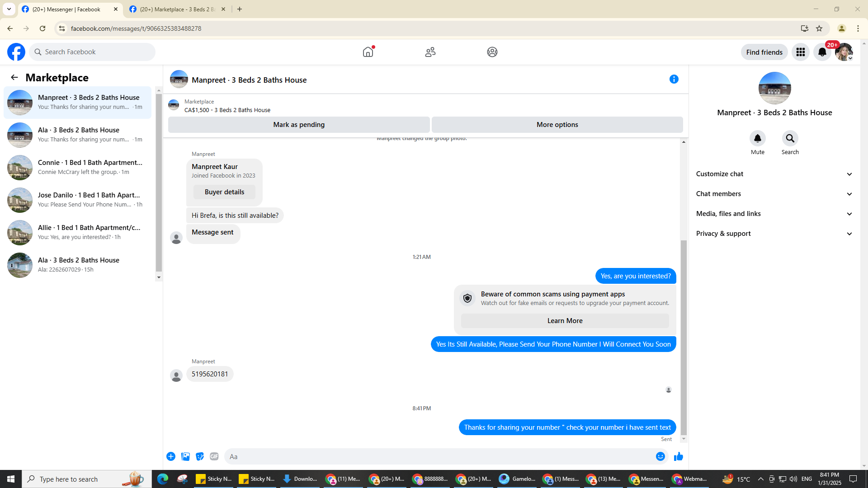
Task: Go back to previous page in Chrome
Action: pos(10,28)
